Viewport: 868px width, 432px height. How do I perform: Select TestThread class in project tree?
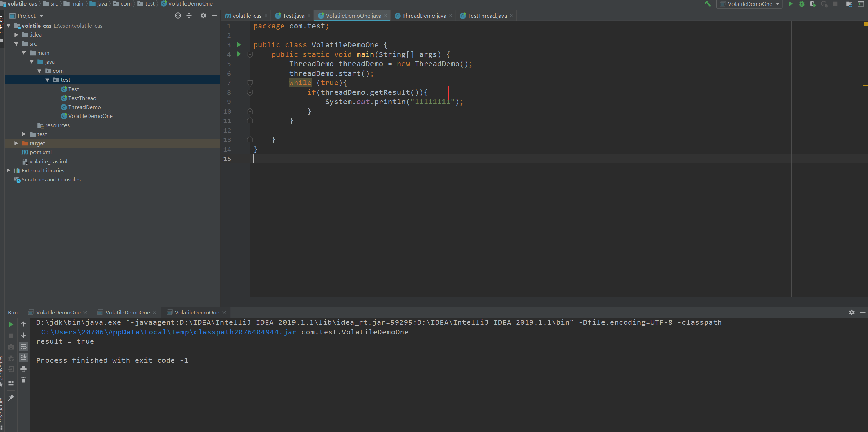82,98
